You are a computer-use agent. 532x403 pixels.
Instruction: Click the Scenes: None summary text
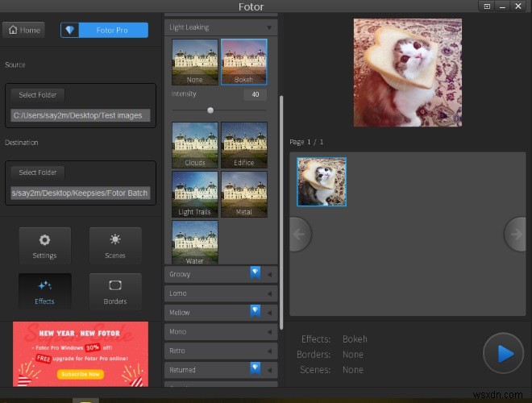[331, 370]
